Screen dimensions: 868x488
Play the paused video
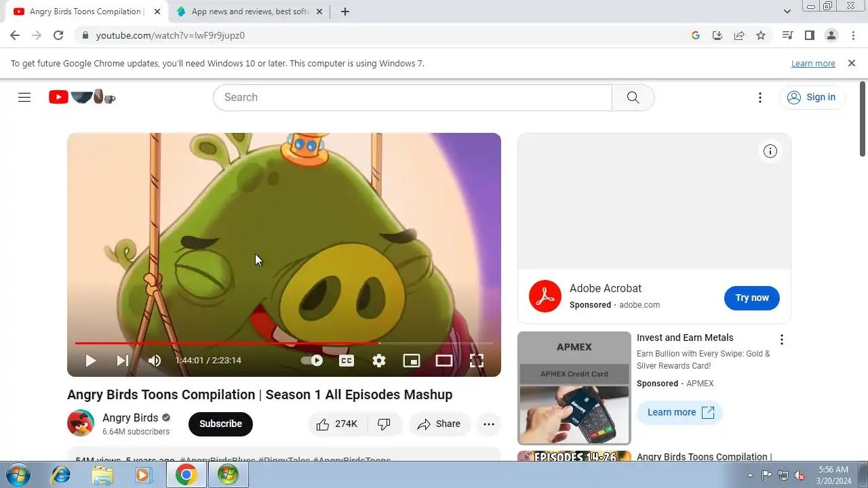click(90, 361)
